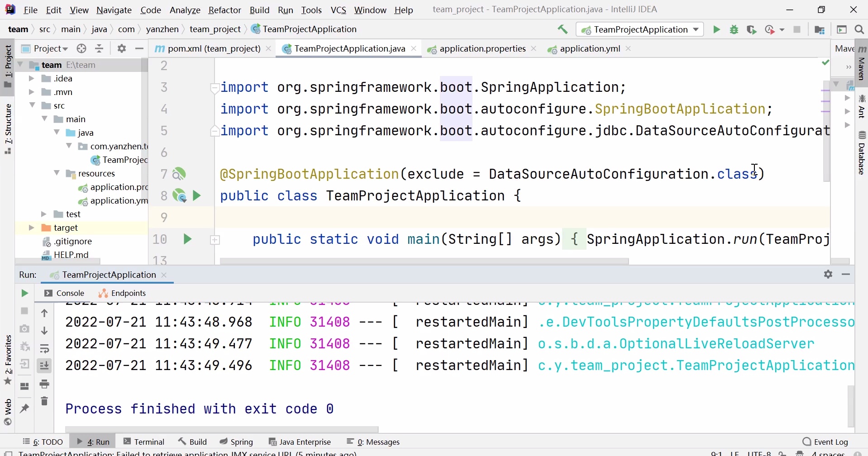Open the run configuration dropdown
This screenshot has height=456, width=868.
click(696, 29)
